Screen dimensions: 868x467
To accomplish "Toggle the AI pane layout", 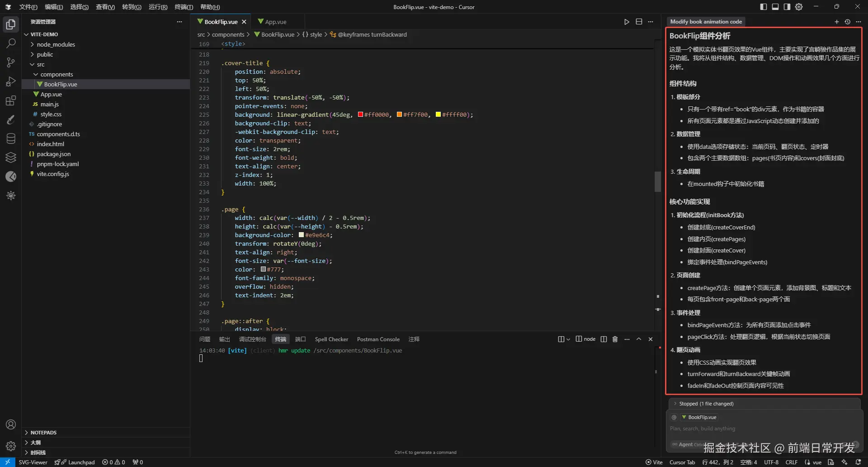I will coord(787,7).
